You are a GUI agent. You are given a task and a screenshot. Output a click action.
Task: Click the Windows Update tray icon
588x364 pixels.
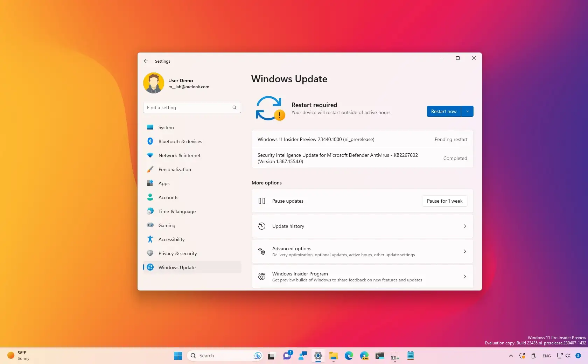point(522,356)
